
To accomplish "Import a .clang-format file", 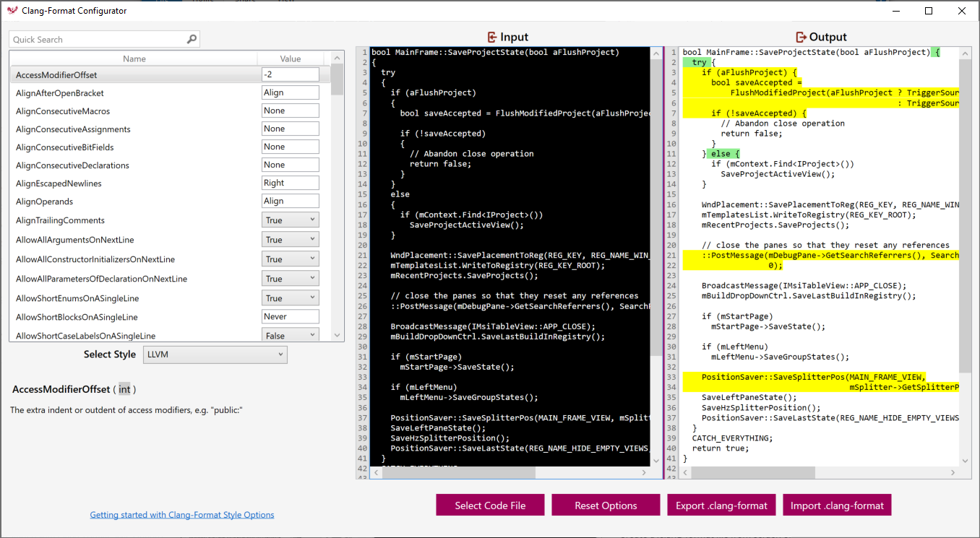I will (837, 505).
